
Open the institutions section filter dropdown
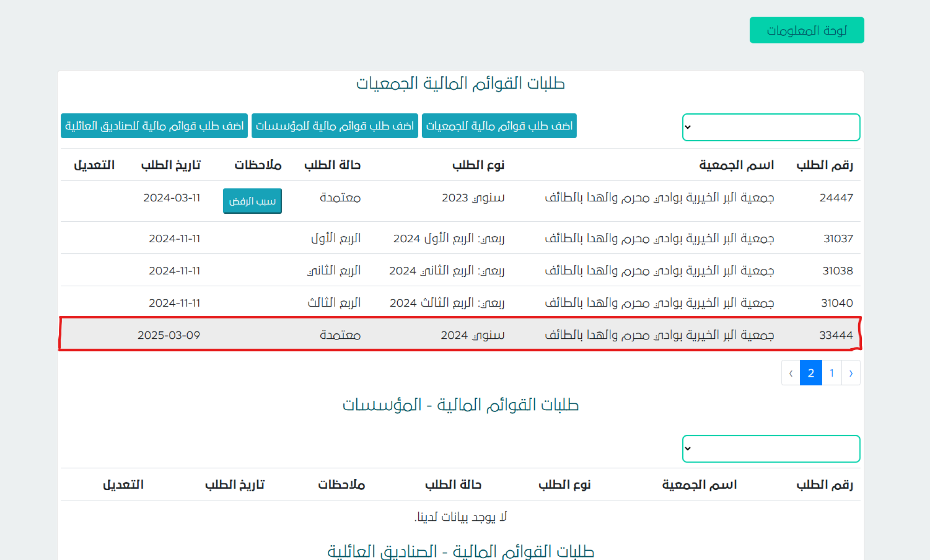pos(771,448)
